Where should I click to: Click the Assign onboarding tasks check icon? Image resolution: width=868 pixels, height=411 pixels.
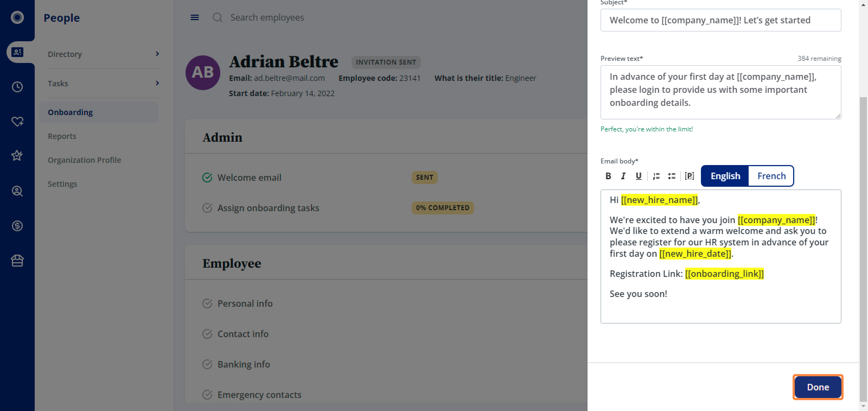point(207,208)
